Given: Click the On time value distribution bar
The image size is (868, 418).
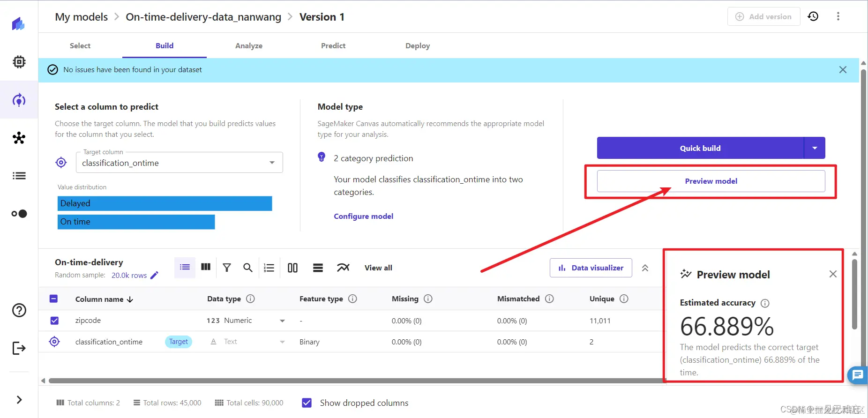Looking at the screenshot, I should pos(136,222).
